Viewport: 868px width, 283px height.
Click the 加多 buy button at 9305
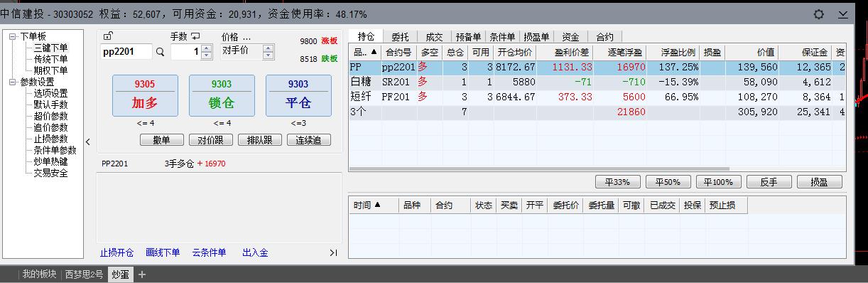pyautogui.click(x=144, y=95)
